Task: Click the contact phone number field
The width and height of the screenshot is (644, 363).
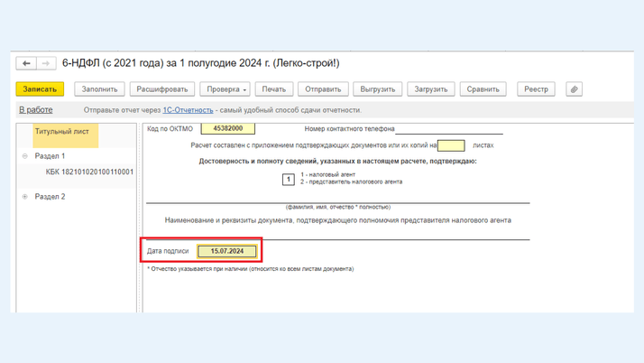Action: [449, 129]
